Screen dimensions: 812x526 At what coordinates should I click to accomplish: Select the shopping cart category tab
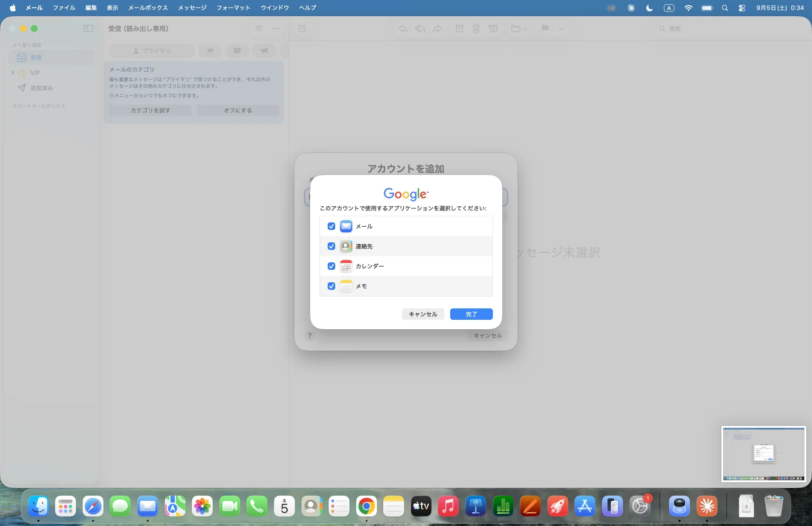coord(210,50)
